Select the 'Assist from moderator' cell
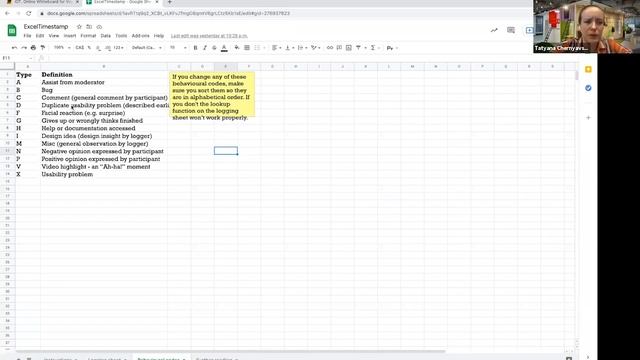 coord(104,82)
